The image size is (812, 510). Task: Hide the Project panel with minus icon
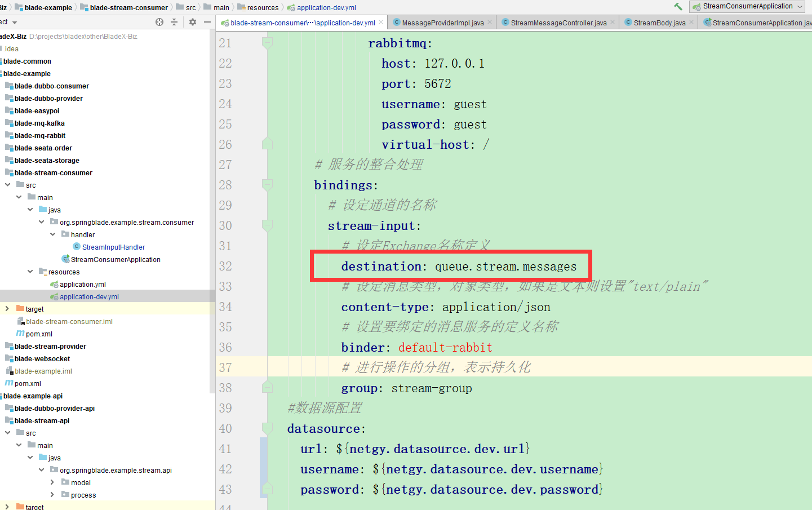click(x=207, y=22)
